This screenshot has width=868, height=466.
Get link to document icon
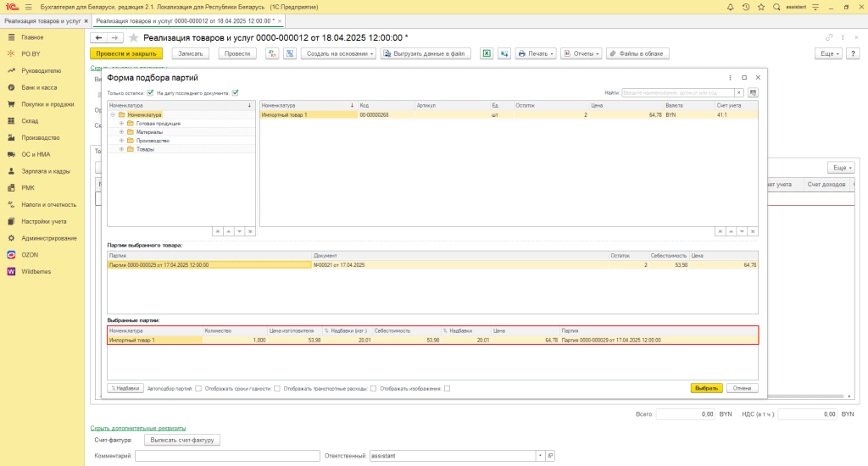point(829,37)
